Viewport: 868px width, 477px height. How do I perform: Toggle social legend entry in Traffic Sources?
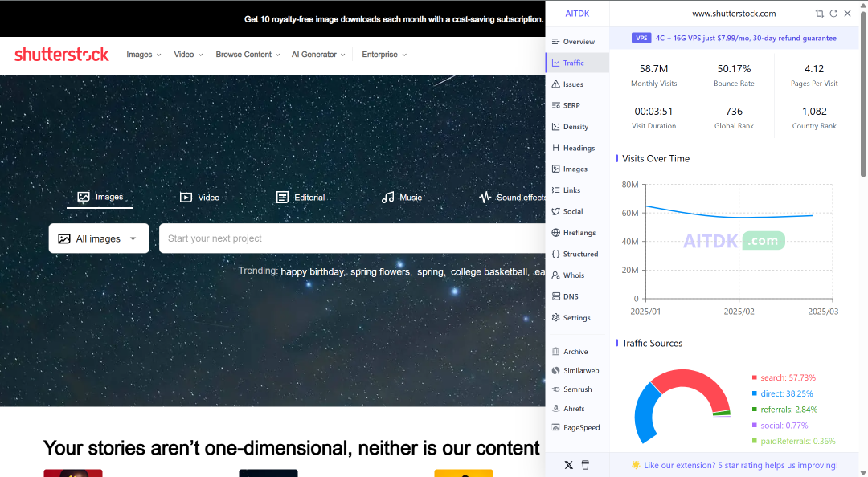pyautogui.click(x=780, y=426)
